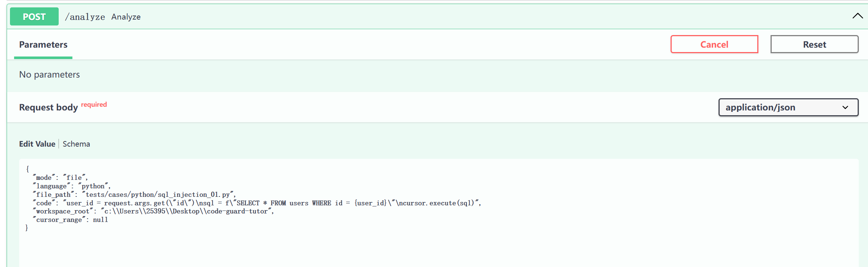The width and height of the screenshot is (868, 267).
Task: Place cursor on the "mode": "file" line
Action: pyautogui.click(x=60, y=178)
